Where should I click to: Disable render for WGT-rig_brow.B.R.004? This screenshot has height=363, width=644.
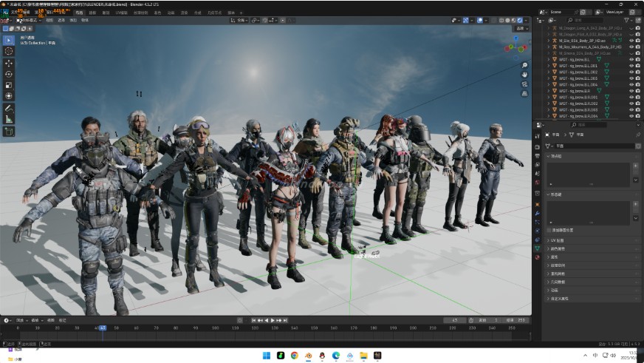[638, 116]
